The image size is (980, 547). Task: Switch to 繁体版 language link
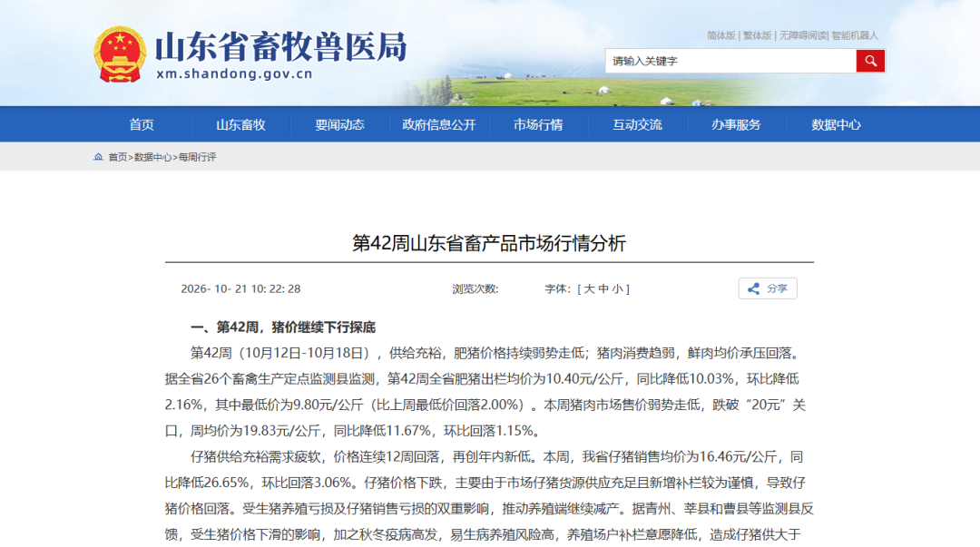[x=757, y=35]
